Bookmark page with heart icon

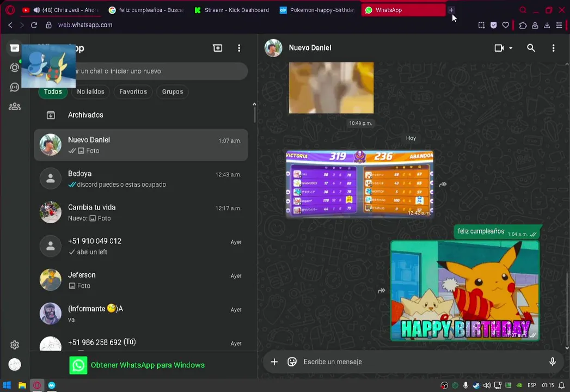click(x=505, y=25)
